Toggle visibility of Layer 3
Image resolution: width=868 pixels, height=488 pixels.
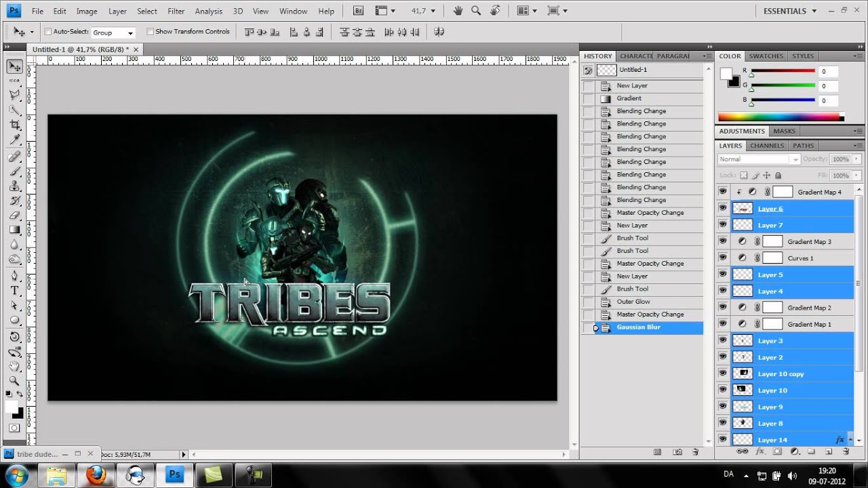[723, 341]
